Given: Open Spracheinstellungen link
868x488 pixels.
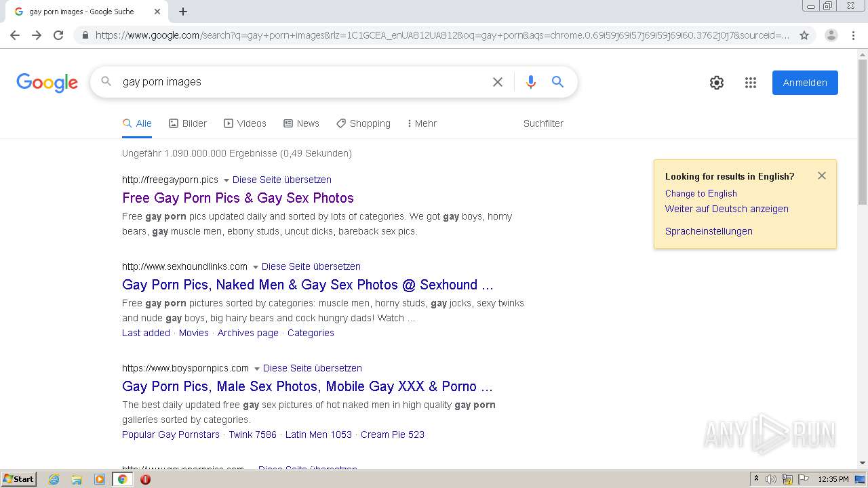Looking at the screenshot, I should [x=709, y=231].
